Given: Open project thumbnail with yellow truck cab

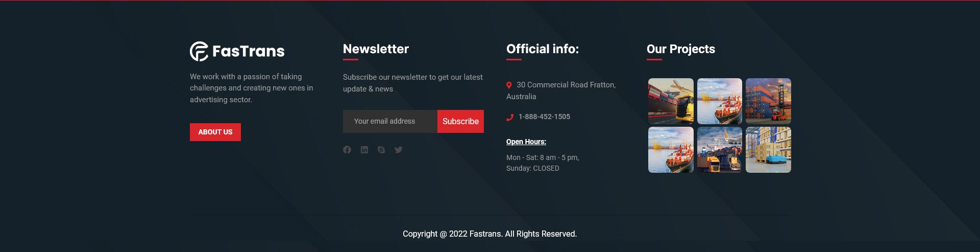Looking at the screenshot, I should click(671, 101).
